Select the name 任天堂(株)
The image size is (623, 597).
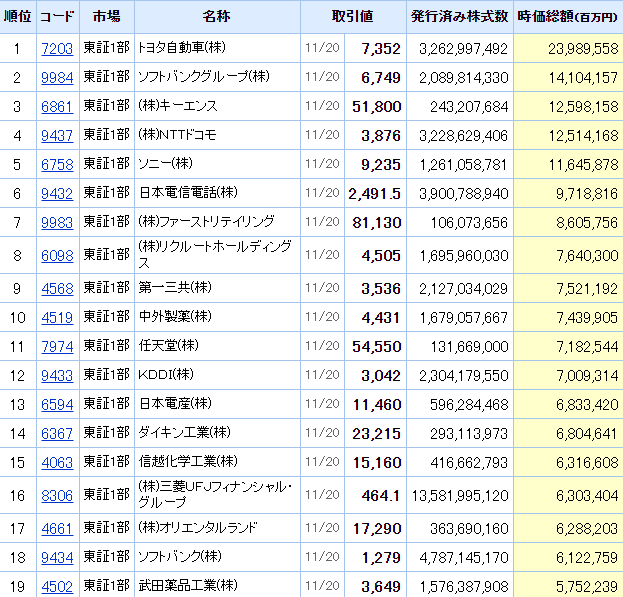click(168, 345)
